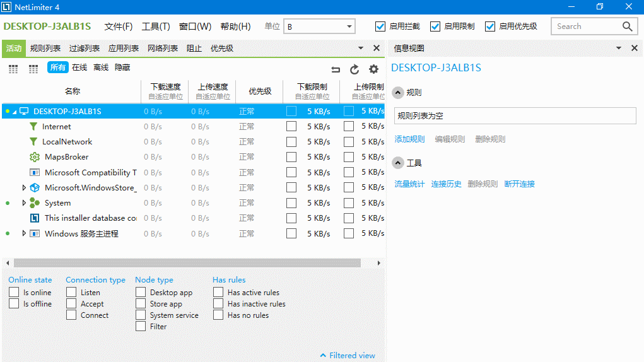Open the 文件(F) menu

pyautogui.click(x=119, y=26)
